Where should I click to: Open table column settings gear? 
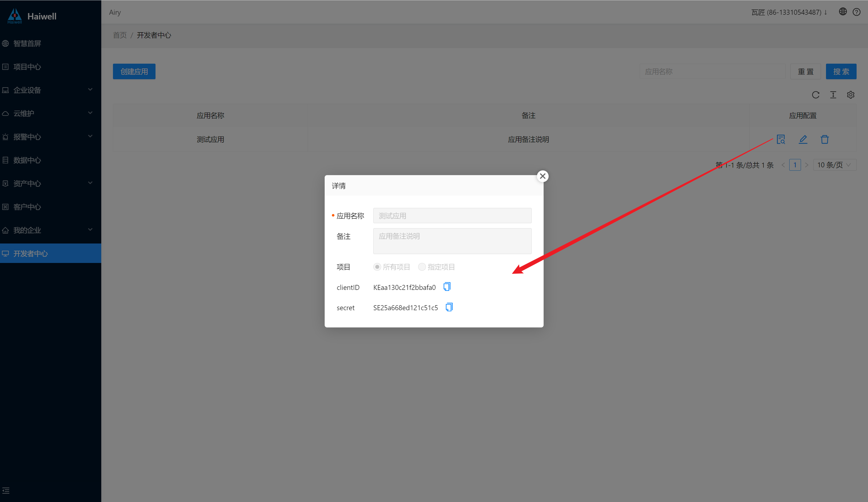point(850,95)
